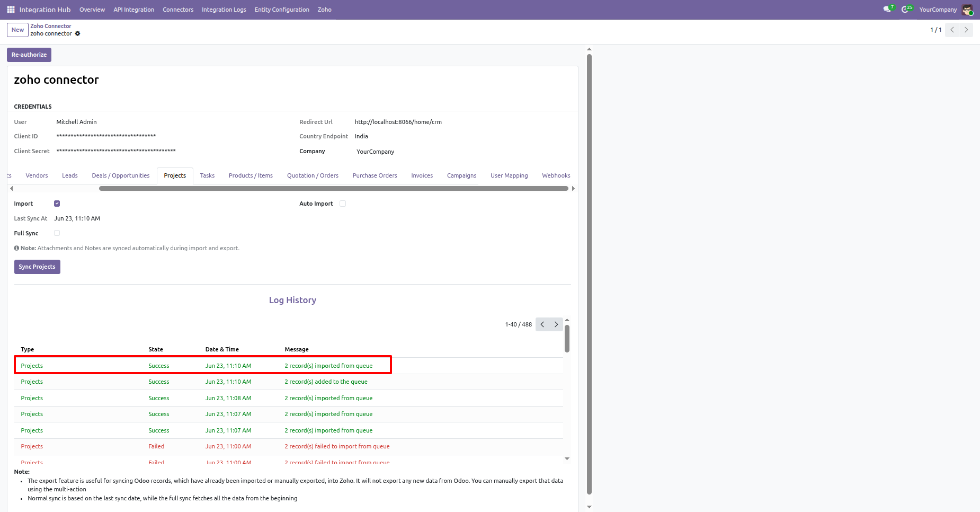Viewport: 980px width, 512px height.
Task: Click the tabs horizontal scrollbar
Action: pyautogui.click(x=334, y=188)
